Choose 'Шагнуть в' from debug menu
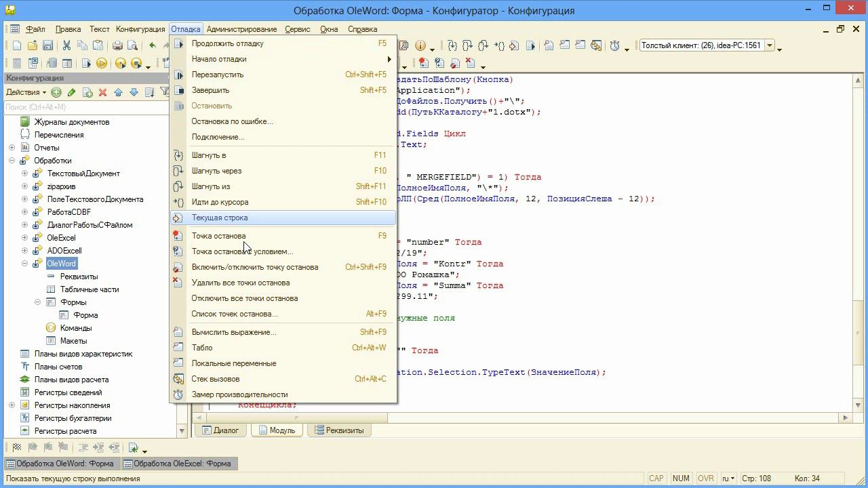This screenshot has width=868, height=488. 209,155
